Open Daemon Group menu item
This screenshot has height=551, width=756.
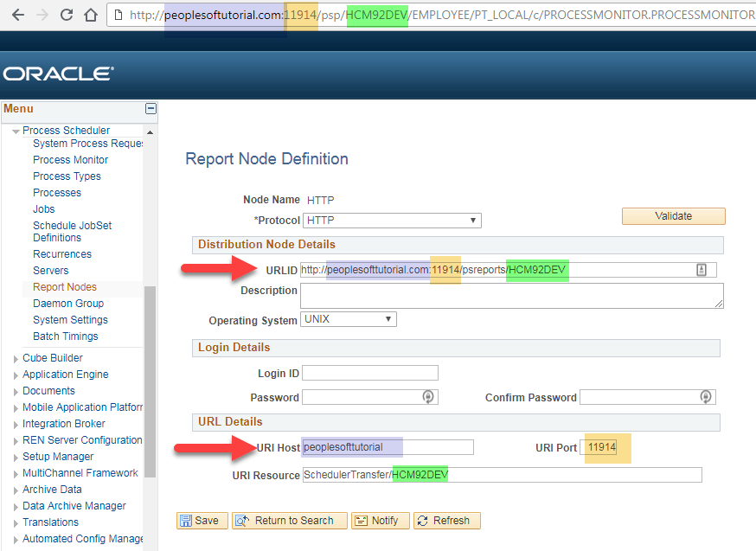coord(68,304)
